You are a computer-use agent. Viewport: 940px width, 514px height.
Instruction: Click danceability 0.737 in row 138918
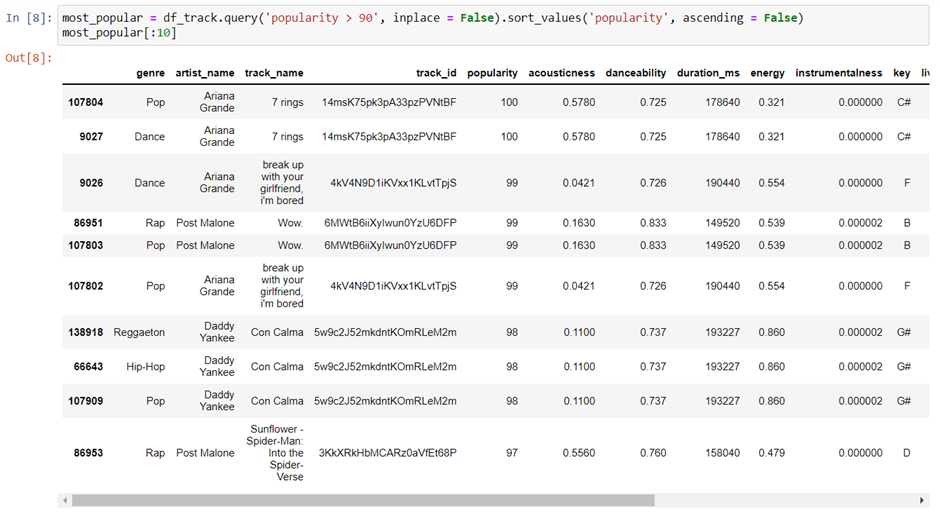click(x=653, y=332)
